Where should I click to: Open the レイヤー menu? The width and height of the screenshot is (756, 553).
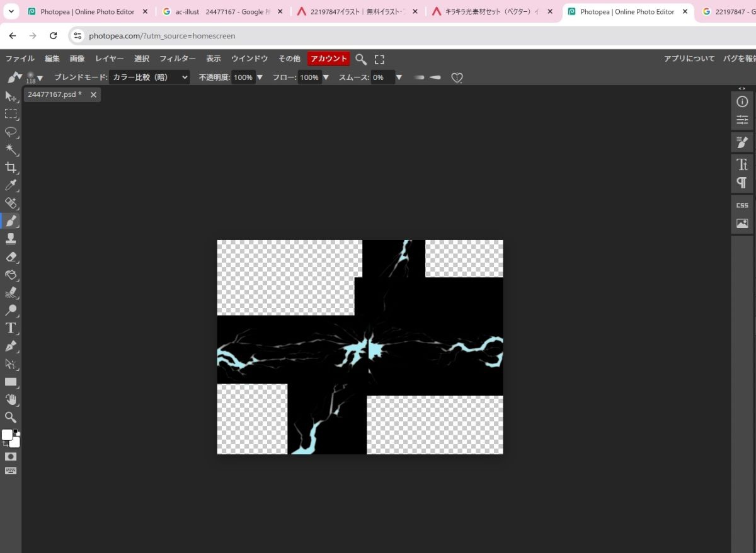(110, 59)
